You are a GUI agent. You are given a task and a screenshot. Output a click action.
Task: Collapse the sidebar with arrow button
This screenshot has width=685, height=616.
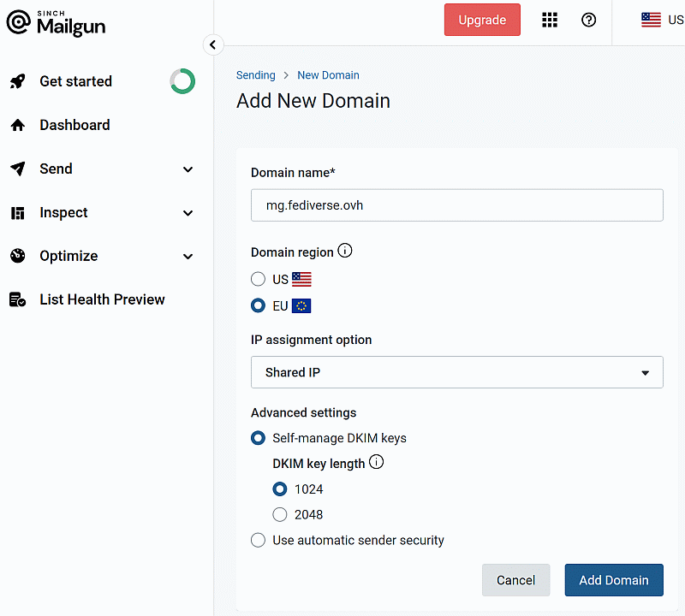(213, 45)
